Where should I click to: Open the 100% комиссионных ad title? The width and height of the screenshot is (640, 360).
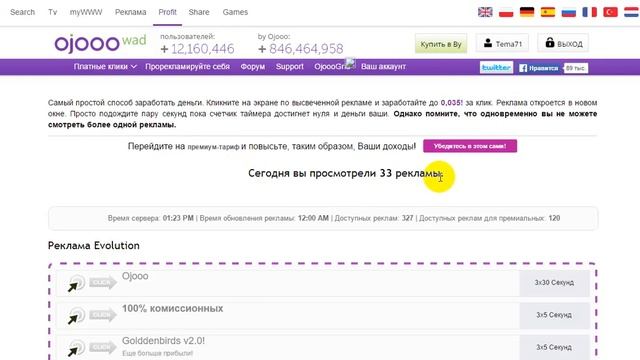click(x=172, y=309)
